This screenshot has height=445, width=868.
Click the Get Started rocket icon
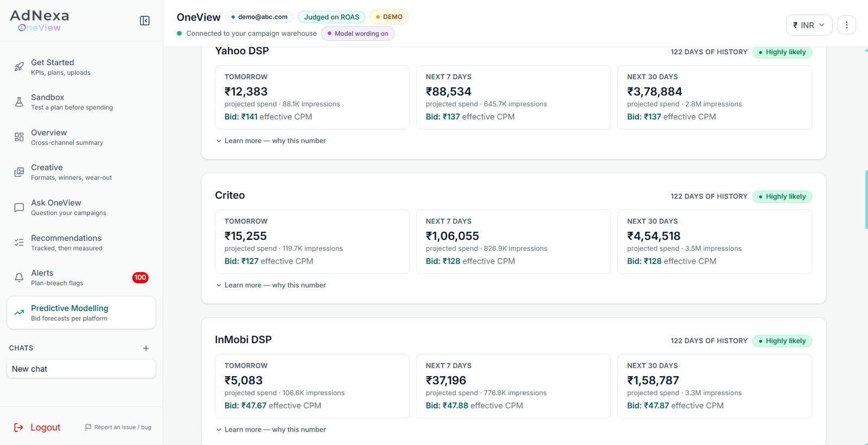tap(19, 67)
